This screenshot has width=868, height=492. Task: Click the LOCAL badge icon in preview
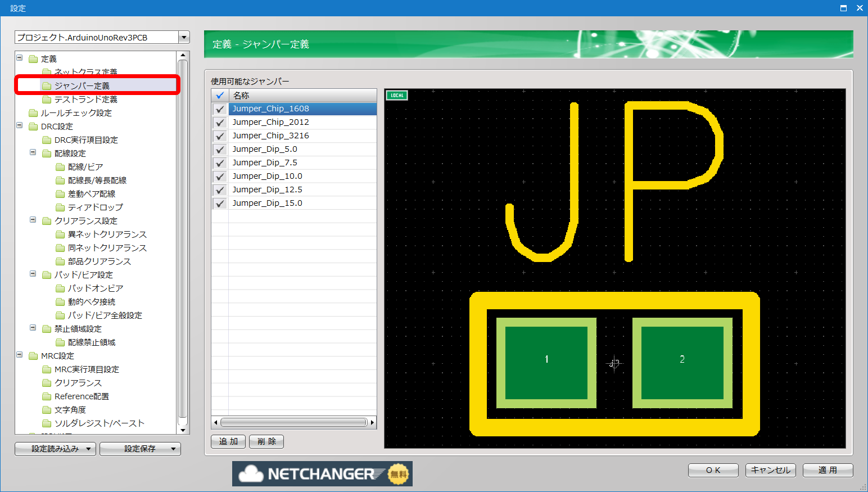[397, 96]
